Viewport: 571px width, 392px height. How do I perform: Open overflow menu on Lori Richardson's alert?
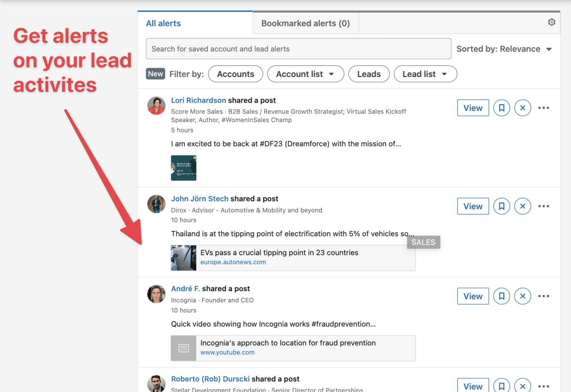click(544, 108)
